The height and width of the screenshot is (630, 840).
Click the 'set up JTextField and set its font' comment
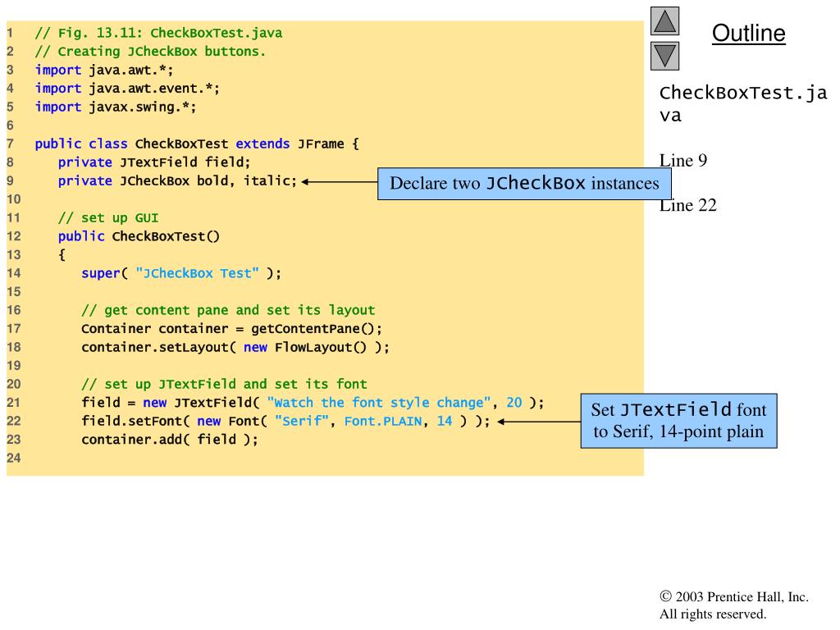[224, 384]
